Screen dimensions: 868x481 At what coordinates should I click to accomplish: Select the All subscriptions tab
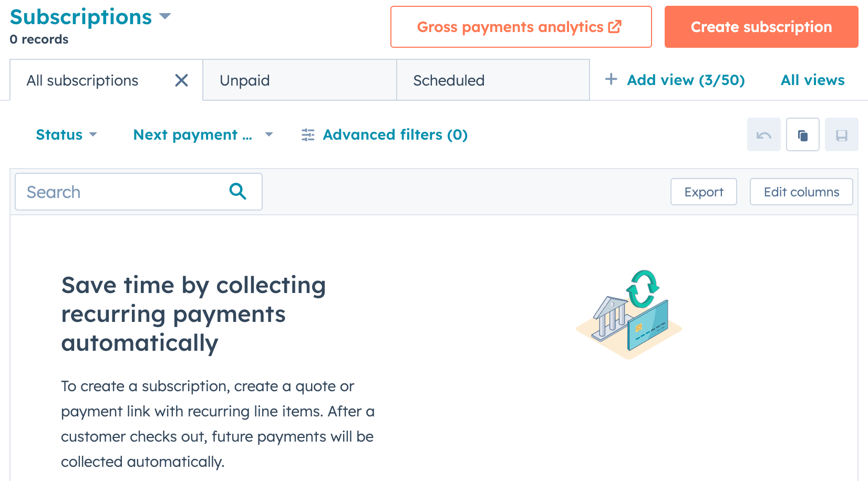pos(82,80)
